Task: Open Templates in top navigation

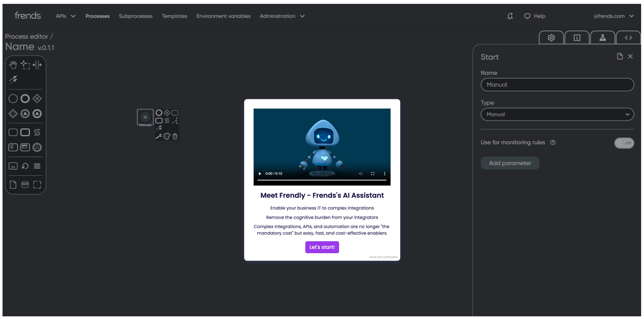Action: point(174,16)
